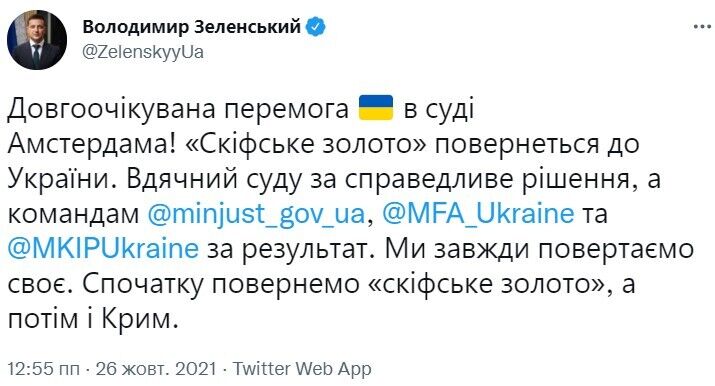Click the 12:55 пп timestamp
715x386 pixels.
[x=43, y=368]
